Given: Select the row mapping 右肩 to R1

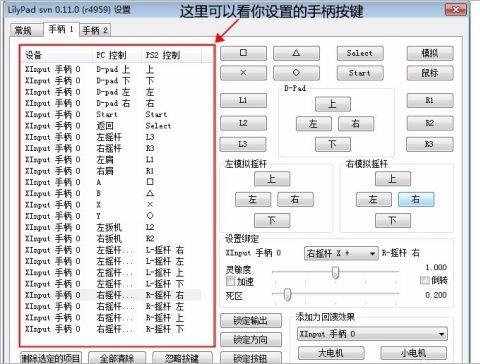Looking at the screenshot, I should pos(112,171).
